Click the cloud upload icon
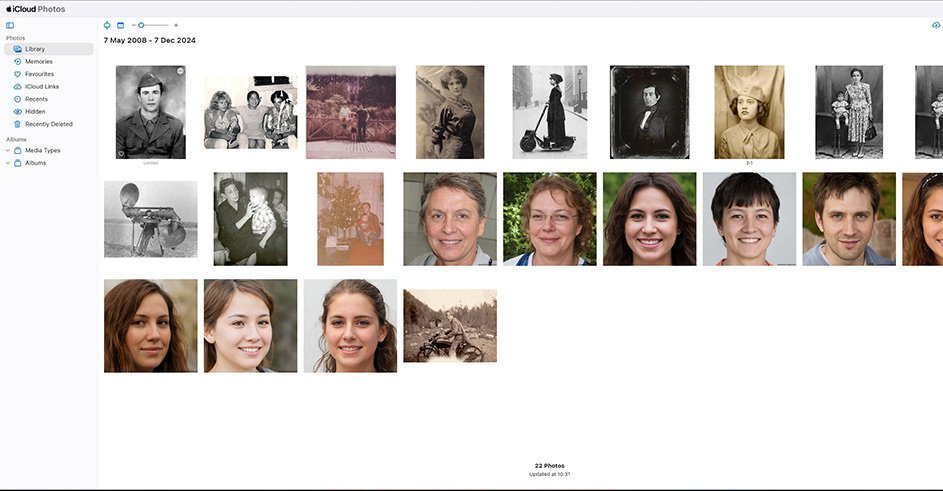This screenshot has height=491, width=943. point(936,25)
